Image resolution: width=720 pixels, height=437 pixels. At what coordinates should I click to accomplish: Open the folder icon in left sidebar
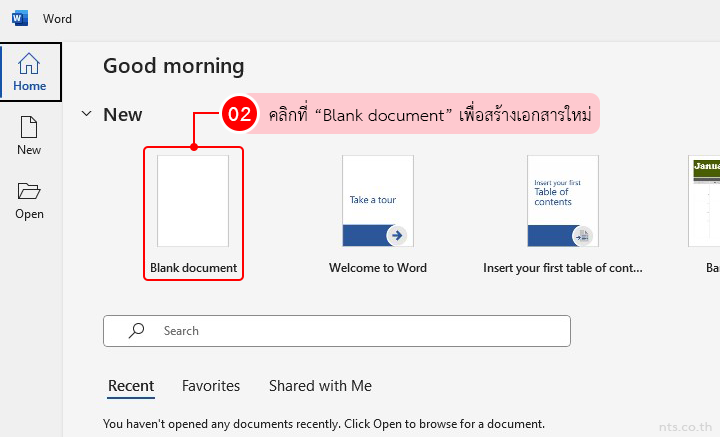(29, 191)
